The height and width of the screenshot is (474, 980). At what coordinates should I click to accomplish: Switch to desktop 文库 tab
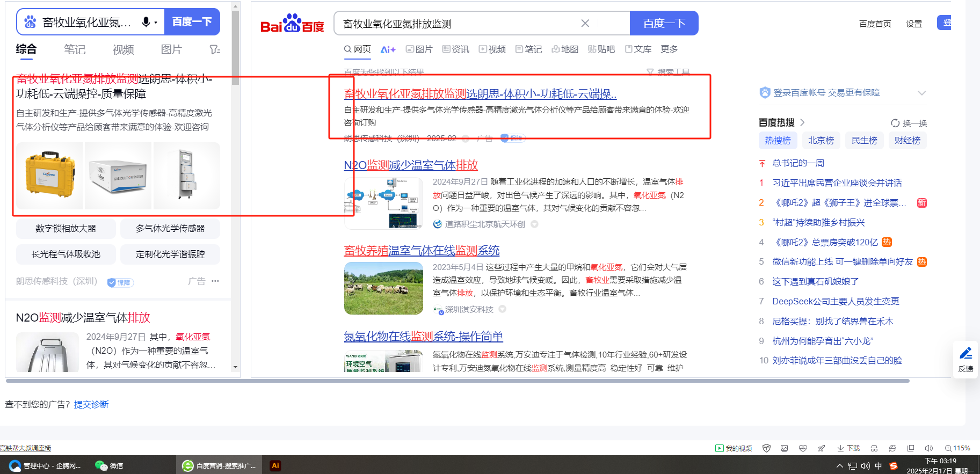tap(638, 49)
